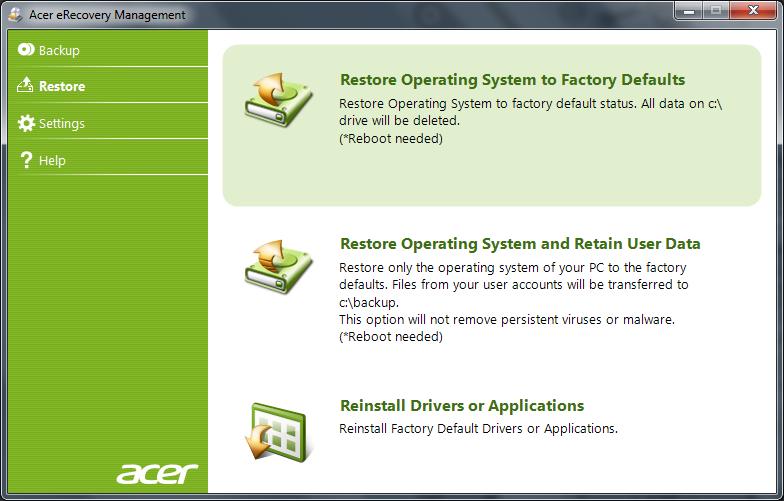The image size is (784, 501).
Task: Close the Acer eRecovery Management window
Action: 753,11
